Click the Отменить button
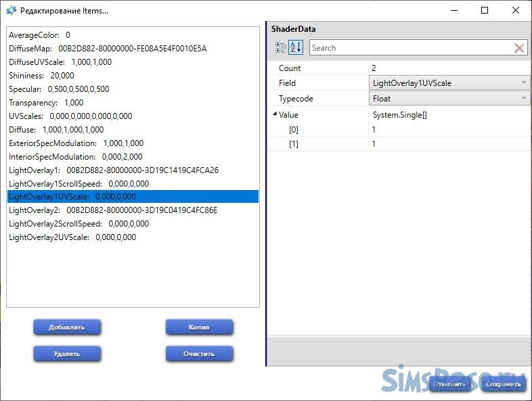This screenshot has height=401, width=532. pos(450,384)
